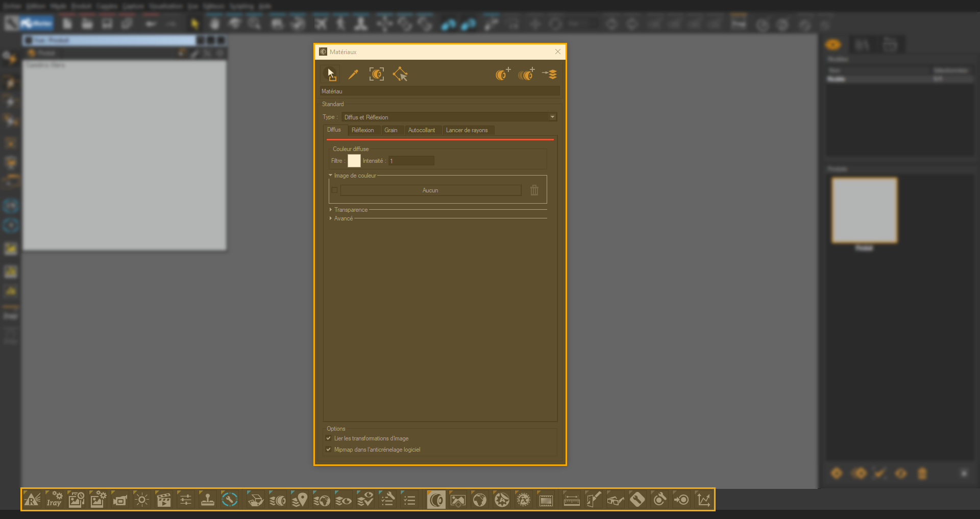Click the Filtre diffuse color swatch

click(x=354, y=161)
